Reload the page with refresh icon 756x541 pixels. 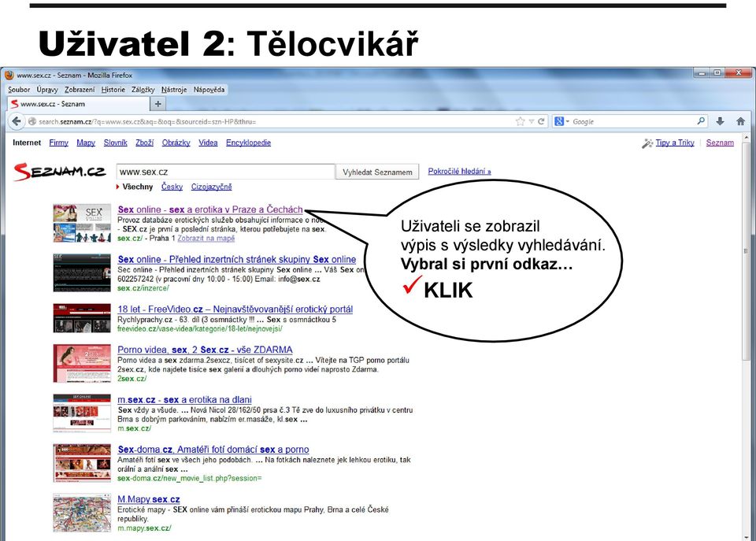click(x=542, y=121)
